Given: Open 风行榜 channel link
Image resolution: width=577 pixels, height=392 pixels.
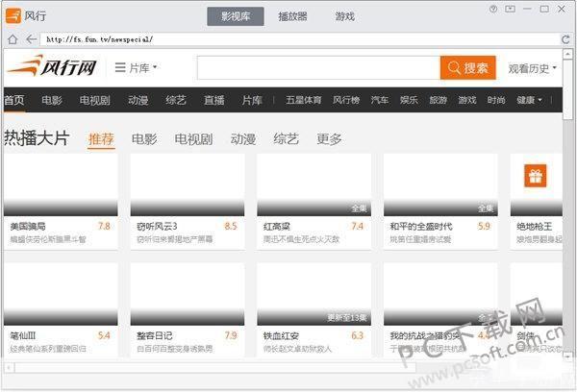Looking at the screenshot, I should (346, 100).
